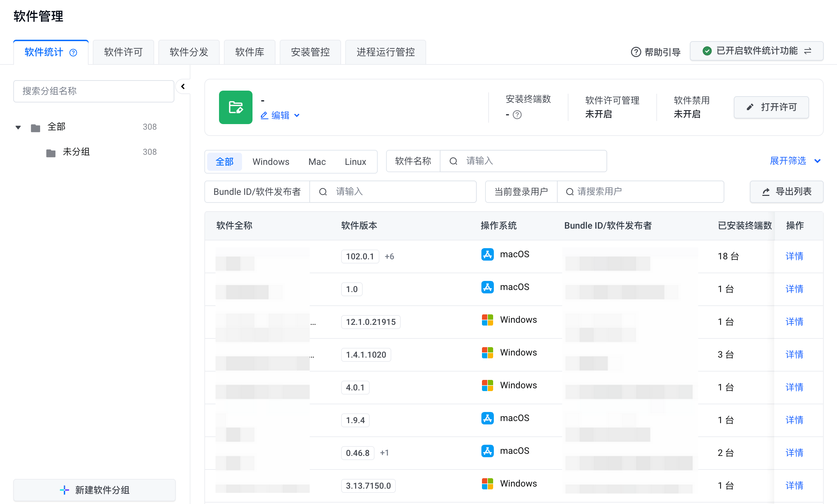Click help icon beside 软件统计 tab
Screen dimensions: 837x504
(73, 53)
